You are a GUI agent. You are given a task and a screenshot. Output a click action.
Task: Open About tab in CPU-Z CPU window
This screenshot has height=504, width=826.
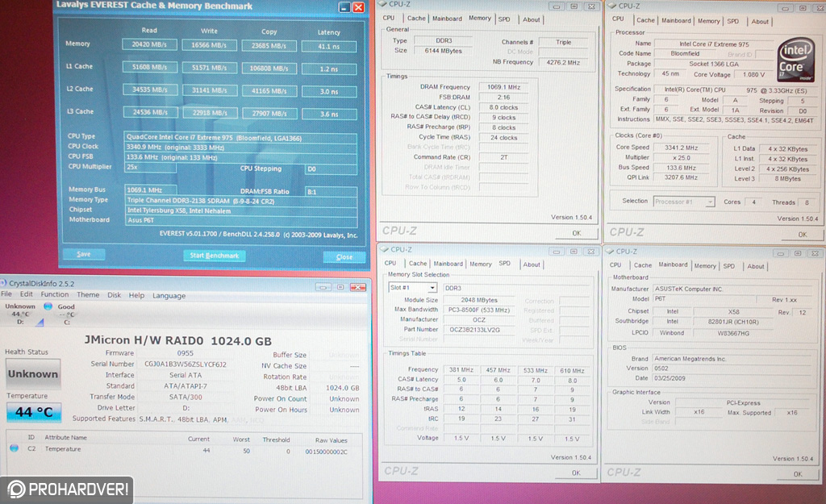760,22
